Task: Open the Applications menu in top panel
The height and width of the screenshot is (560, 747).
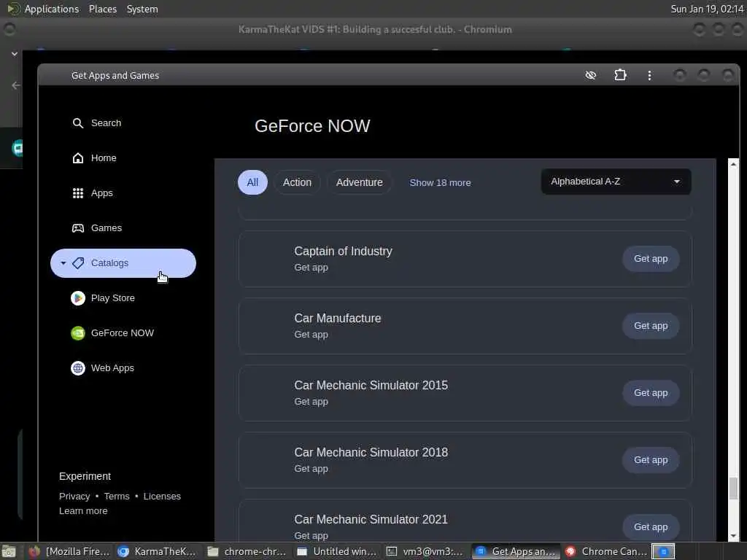Action: coord(52,9)
